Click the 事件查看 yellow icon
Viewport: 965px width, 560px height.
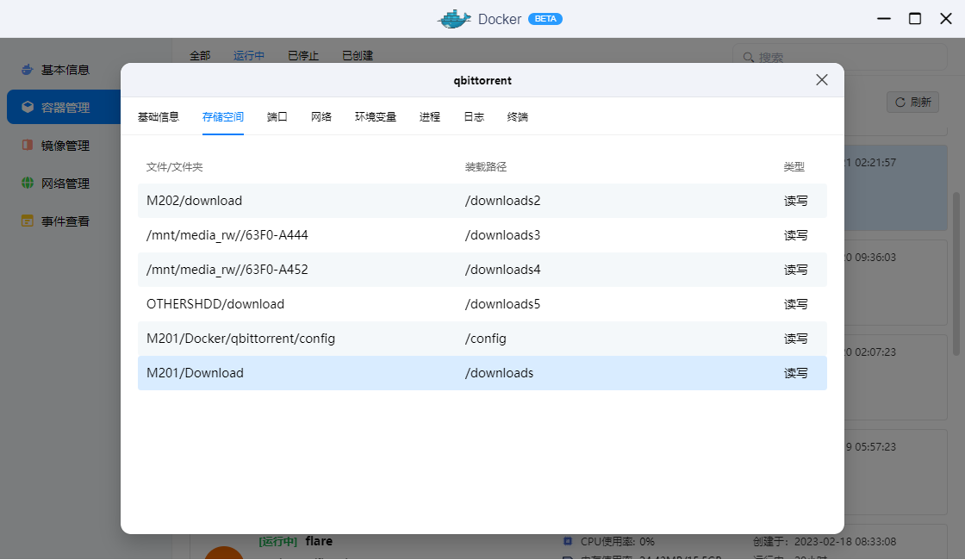click(x=27, y=221)
